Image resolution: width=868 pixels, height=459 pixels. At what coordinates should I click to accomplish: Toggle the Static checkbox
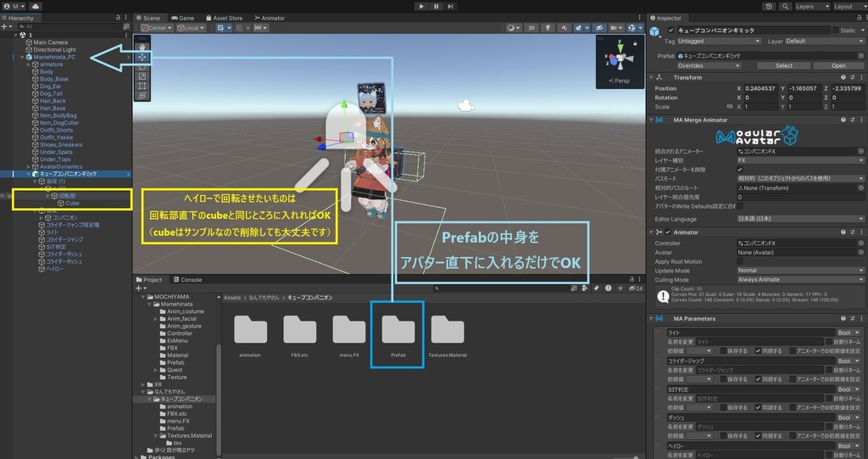click(x=835, y=30)
